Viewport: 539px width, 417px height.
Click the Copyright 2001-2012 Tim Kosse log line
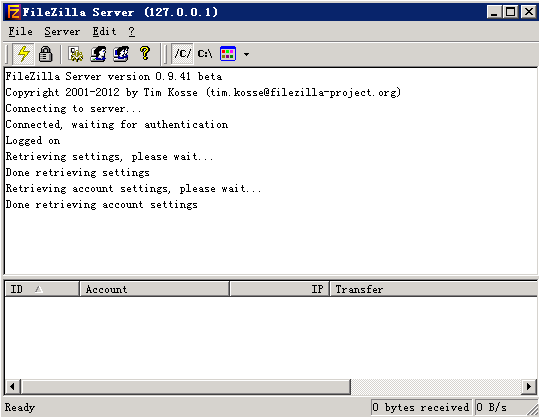203,92
